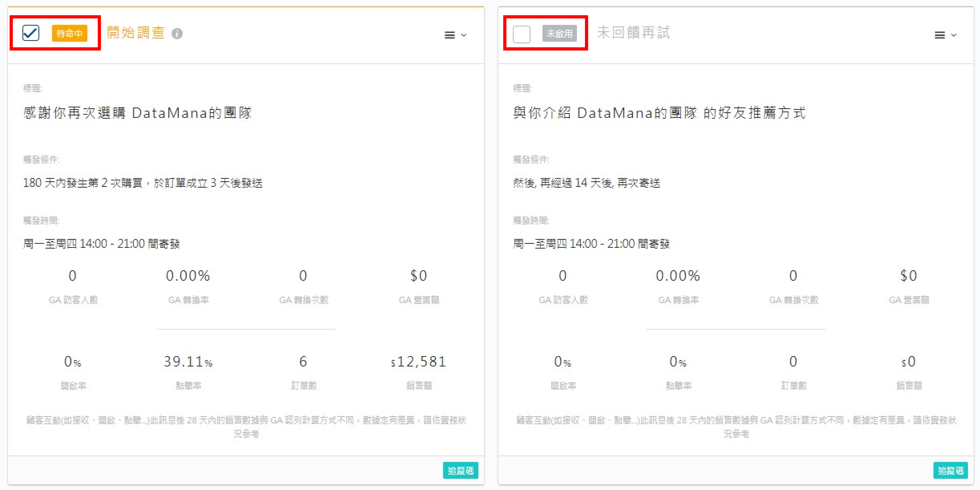
Task: Expand dropdown chevron on 開始調查 card
Action: click(x=464, y=35)
